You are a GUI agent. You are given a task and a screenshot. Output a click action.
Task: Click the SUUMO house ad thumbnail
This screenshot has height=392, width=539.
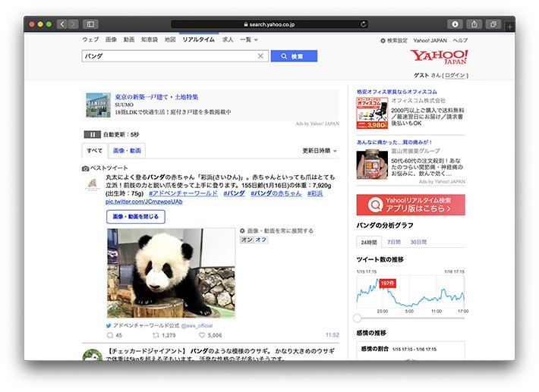(99, 105)
